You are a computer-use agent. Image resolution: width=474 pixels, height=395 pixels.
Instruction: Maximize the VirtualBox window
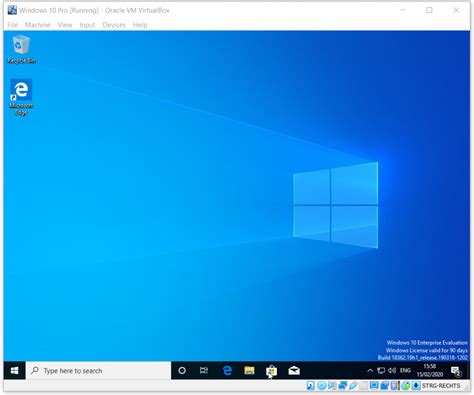(x=429, y=10)
